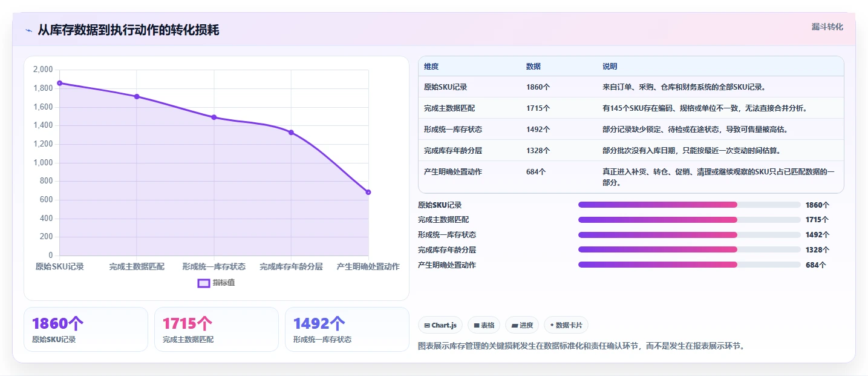Click the 原始SKU记录 progress bar
This screenshot has height=376, width=868.
690,205
